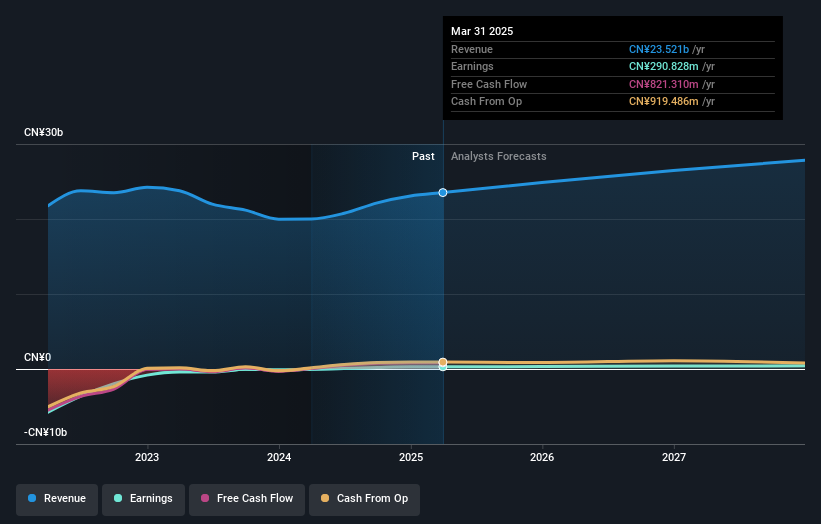Click the Past label on chart
The width and height of the screenshot is (821, 524).
click(x=423, y=156)
